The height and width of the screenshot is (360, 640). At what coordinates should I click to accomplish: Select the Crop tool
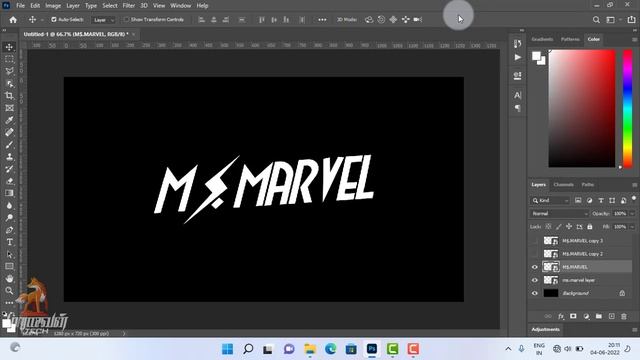coord(9,96)
